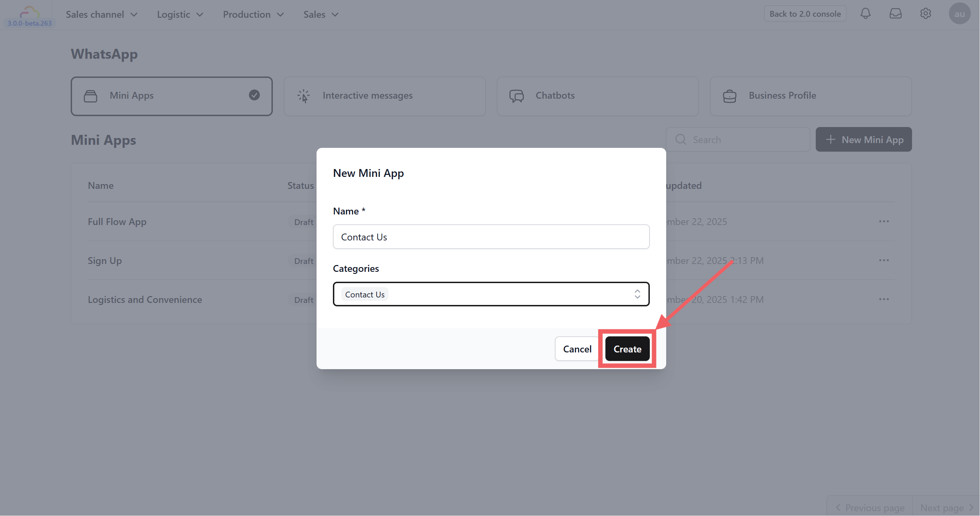This screenshot has width=980, height=516.
Task: Click the selected checkmark on Mini Apps card
Action: (254, 95)
